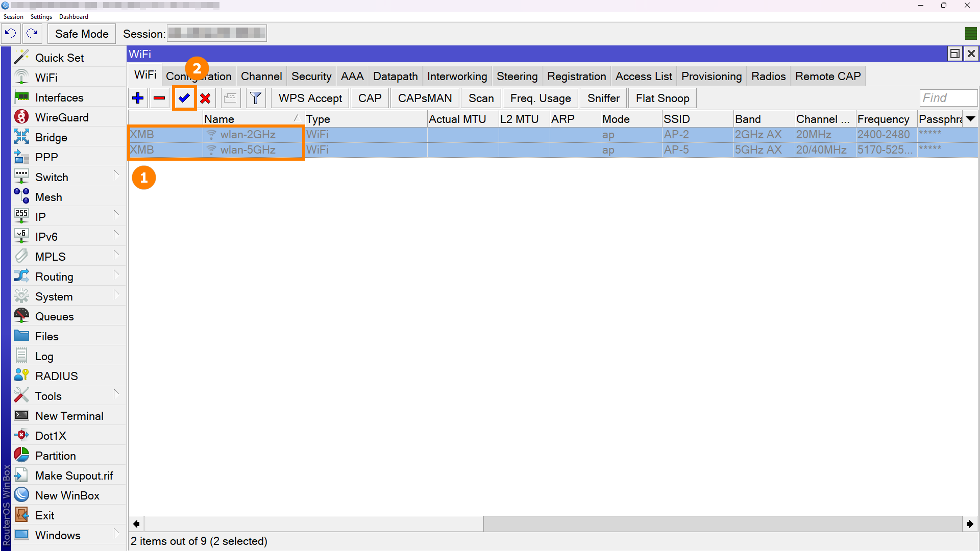This screenshot has height=551, width=980.
Task: Open the IP menu item
Action: point(69,217)
